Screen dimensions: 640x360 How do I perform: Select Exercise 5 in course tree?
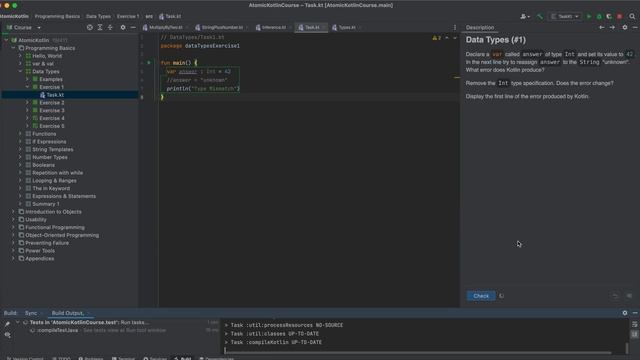pos(52,126)
